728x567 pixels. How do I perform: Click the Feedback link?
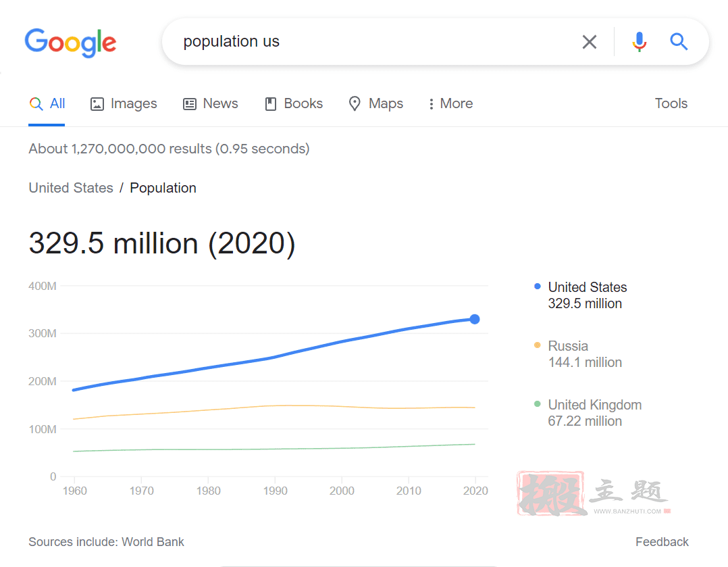pyautogui.click(x=662, y=542)
